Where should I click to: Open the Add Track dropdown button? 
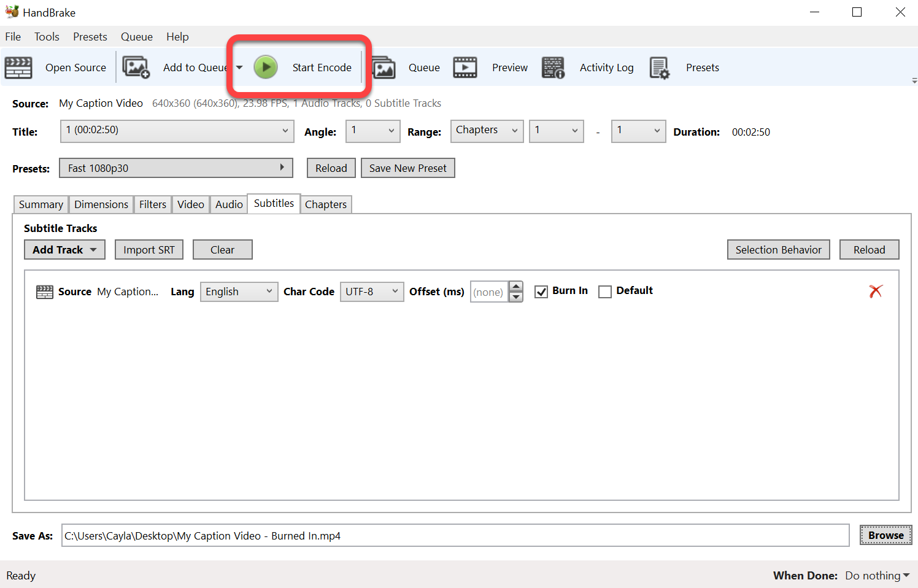64,250
